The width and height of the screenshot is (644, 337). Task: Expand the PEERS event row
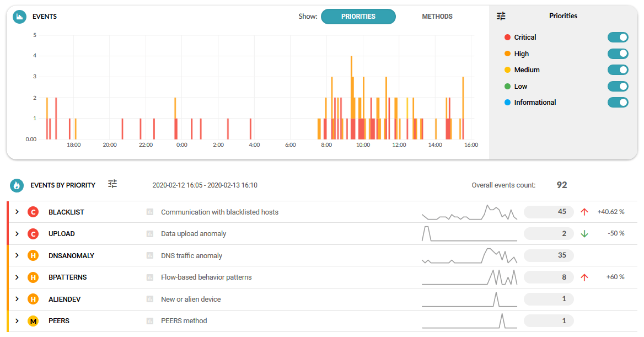17,321
